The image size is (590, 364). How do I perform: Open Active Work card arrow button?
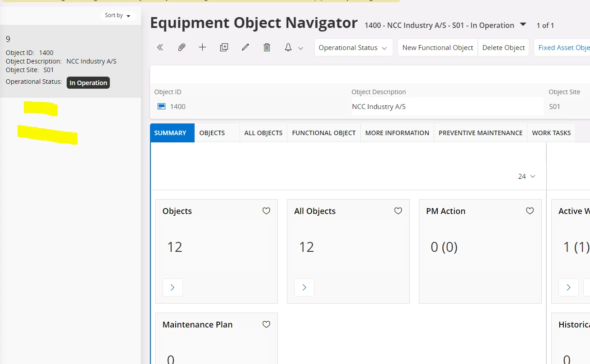[568, 287]
